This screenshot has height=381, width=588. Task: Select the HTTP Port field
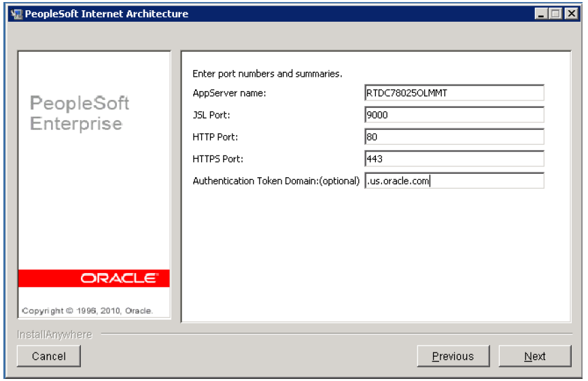[454, 137]
